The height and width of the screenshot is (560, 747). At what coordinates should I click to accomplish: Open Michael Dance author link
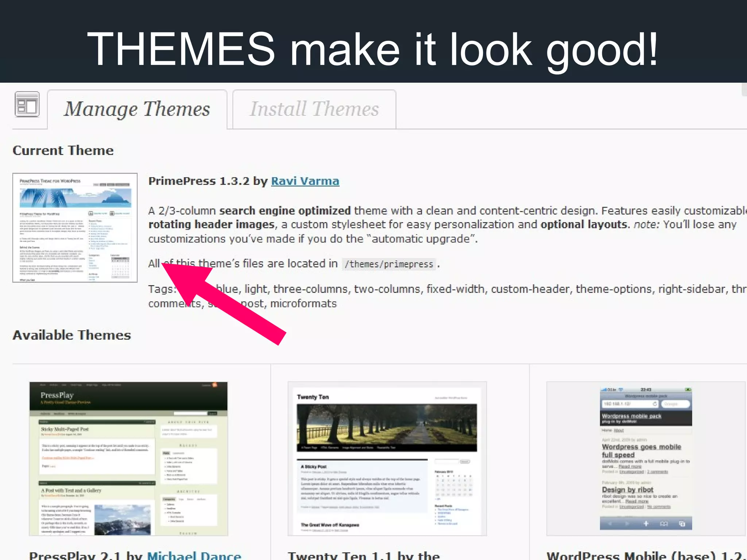(x=194, y=555)
